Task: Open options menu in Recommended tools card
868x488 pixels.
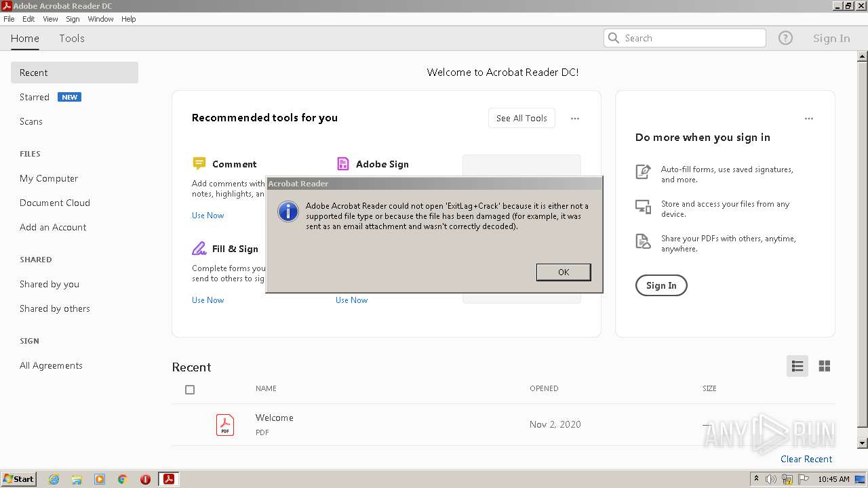Action: click(x=575, y=119)
